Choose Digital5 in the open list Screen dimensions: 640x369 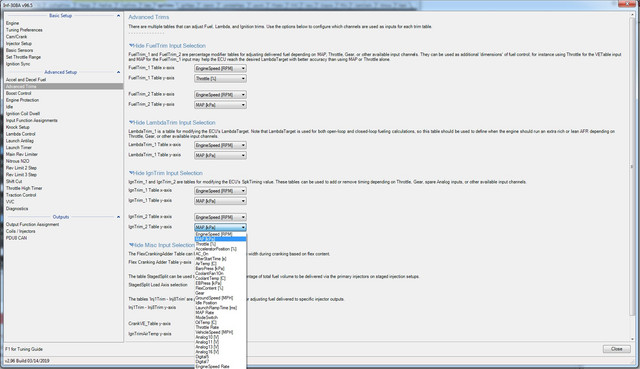(220, 357)
